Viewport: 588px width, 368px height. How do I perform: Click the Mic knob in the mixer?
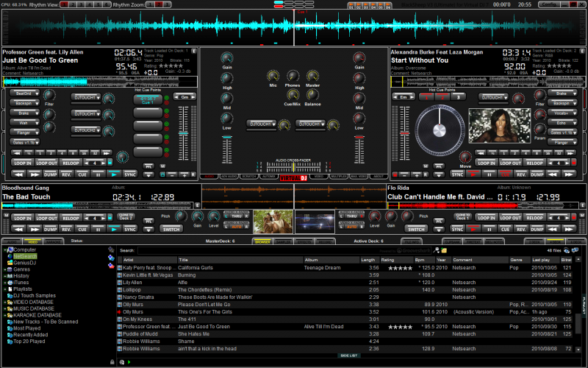[x=273, y=77]
